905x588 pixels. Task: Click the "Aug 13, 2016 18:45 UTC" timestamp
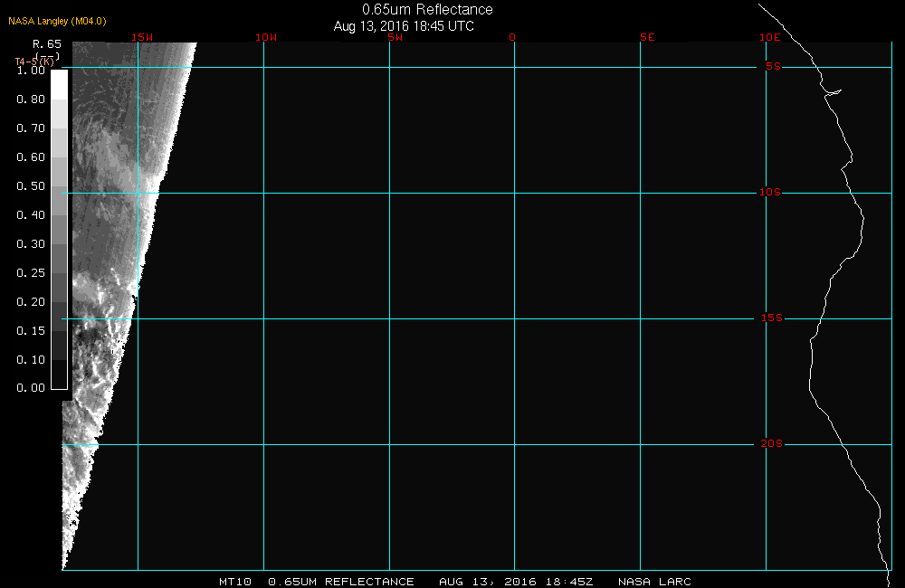tap(404, 26)
